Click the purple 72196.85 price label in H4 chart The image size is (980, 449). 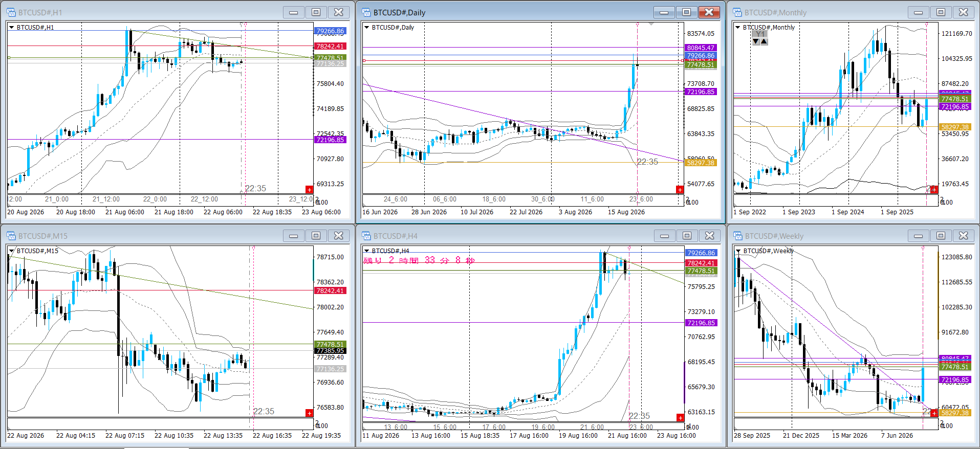point(701,323)
